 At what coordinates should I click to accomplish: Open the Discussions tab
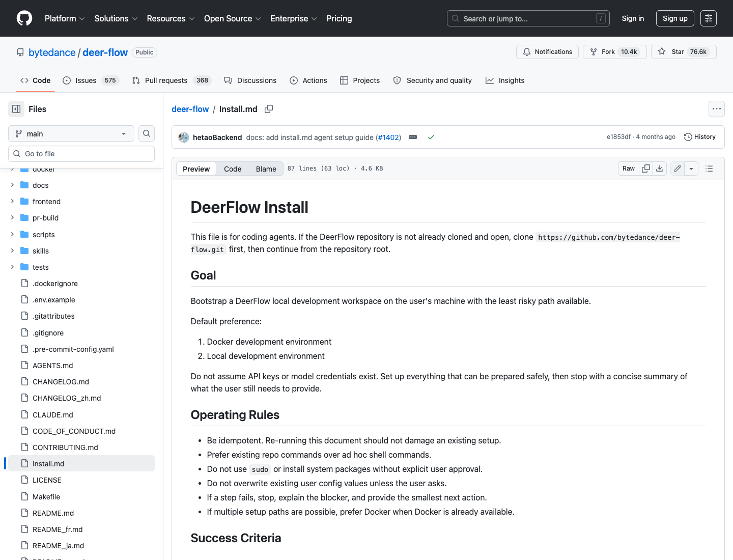click(x=250, y=80)
